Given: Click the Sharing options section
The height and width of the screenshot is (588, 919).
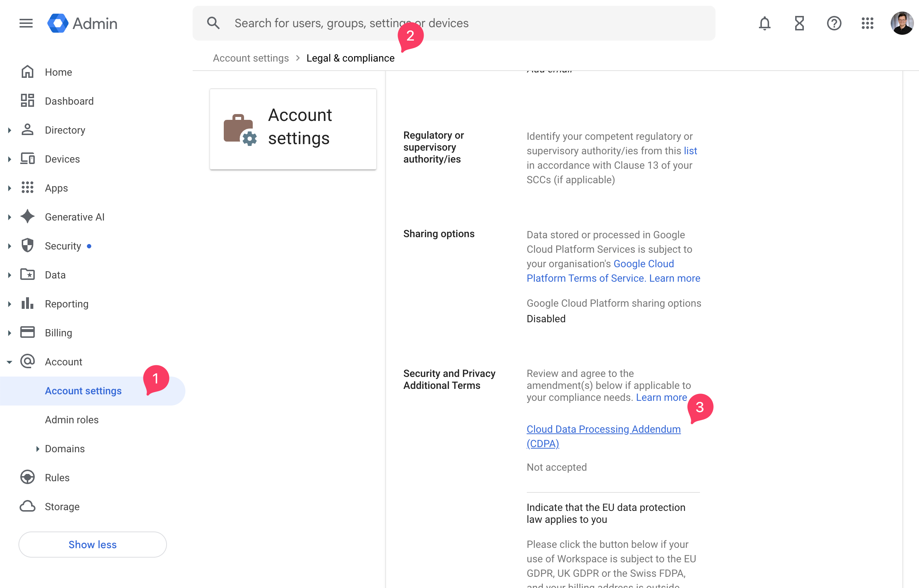Looking at the screenshot, I should point(439,234).
